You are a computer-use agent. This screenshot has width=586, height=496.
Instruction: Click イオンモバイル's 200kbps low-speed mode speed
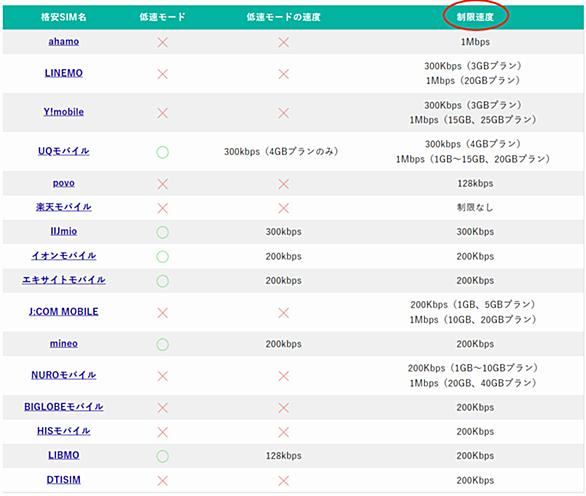tap(283, 256)
